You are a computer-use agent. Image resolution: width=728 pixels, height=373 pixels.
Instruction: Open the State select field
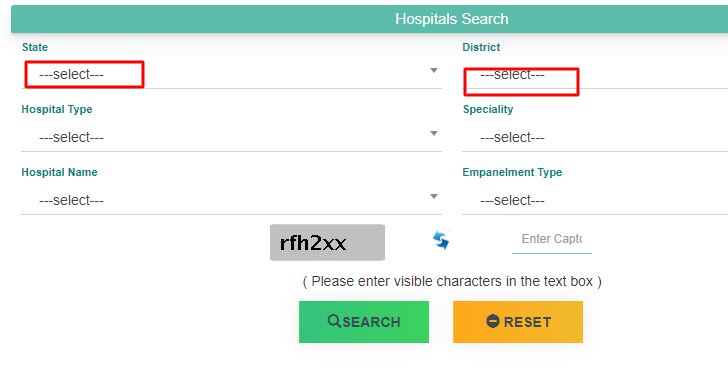click(x=231, y=74)
